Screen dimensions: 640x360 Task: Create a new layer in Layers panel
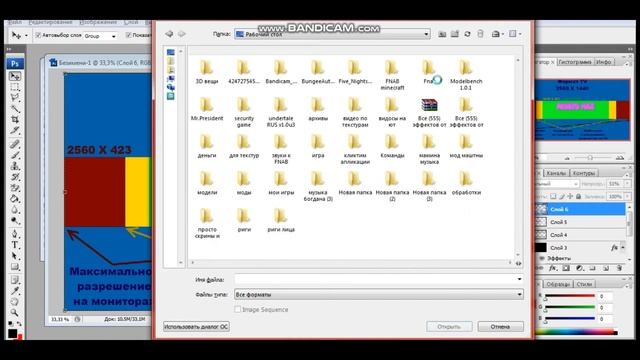click(x=606, y=268)
